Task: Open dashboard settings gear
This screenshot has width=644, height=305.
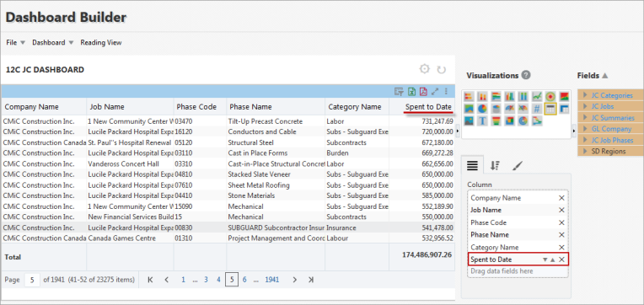Action: [x=424, y=69]
